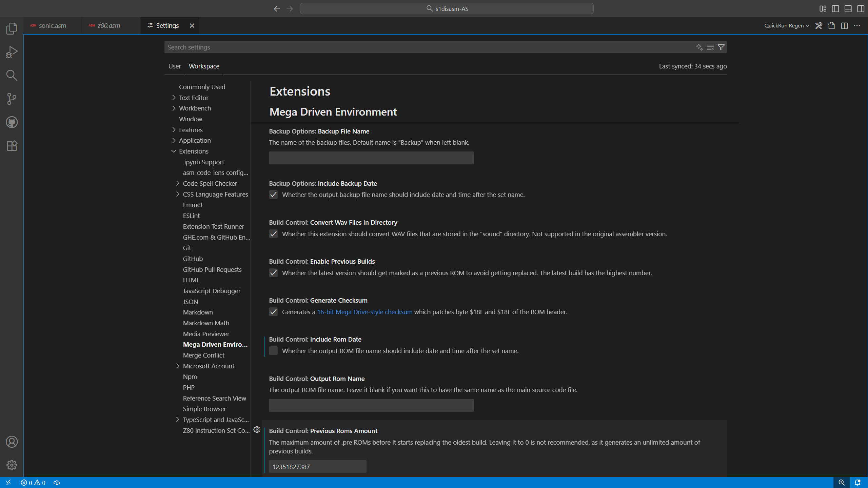Open the Run and Debug view
Screen dimensions: 868x488
coord(12,52)
